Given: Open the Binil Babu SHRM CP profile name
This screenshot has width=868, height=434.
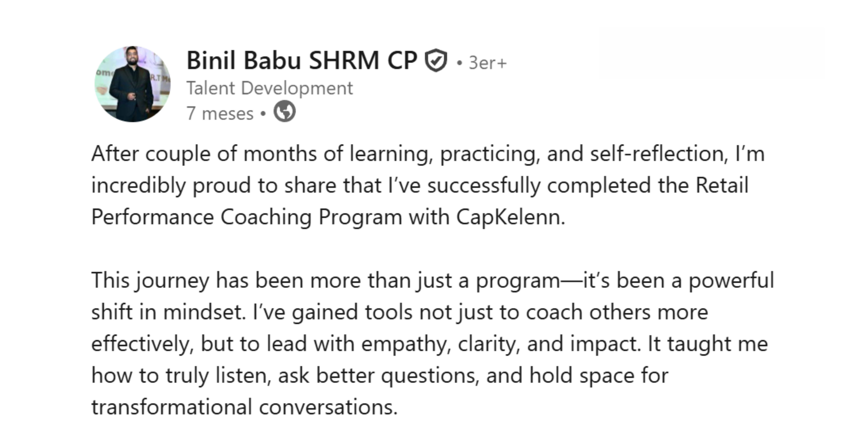Looking at the screenshot, I should pyautogui.click(x=302, y=61).
